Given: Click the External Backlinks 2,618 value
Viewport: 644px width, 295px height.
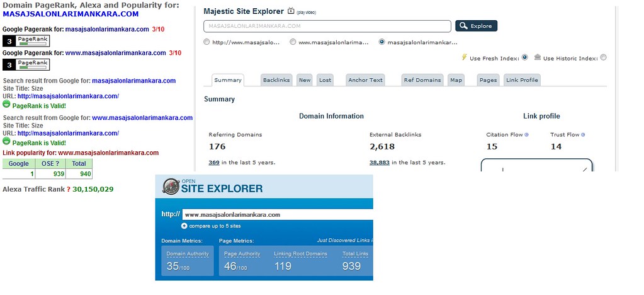Looking at the screenshot, I should 382,147.
